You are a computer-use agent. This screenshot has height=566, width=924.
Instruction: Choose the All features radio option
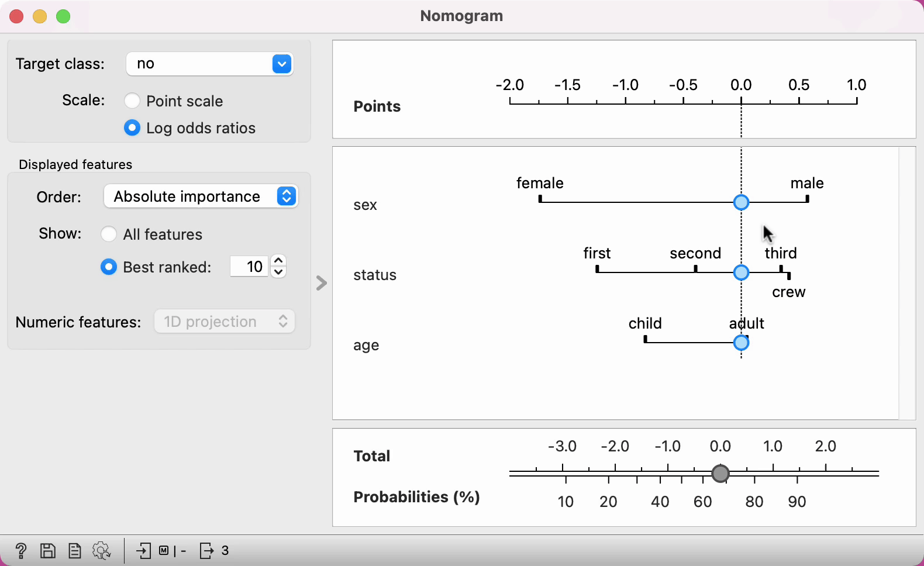109,234
